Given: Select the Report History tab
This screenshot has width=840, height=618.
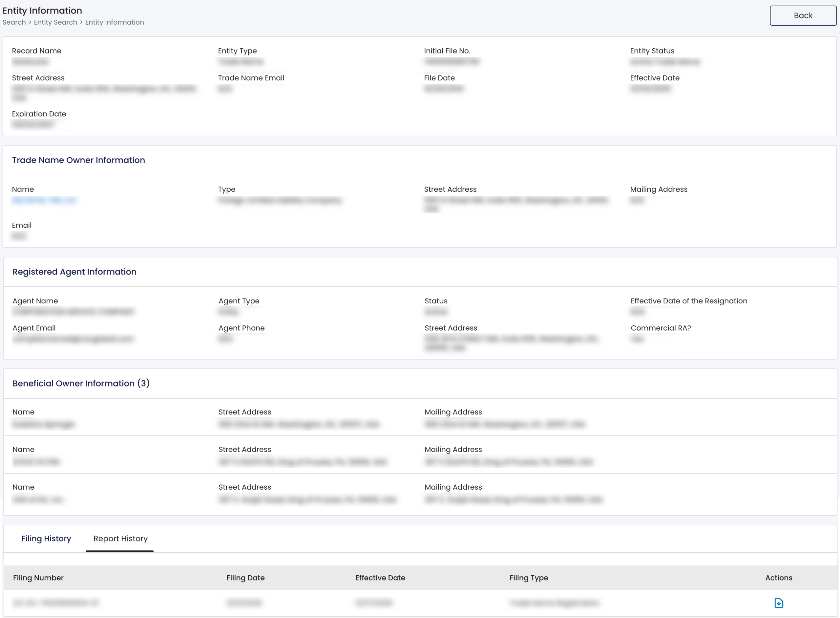Looking at the screenshot, I should point(120,538).
